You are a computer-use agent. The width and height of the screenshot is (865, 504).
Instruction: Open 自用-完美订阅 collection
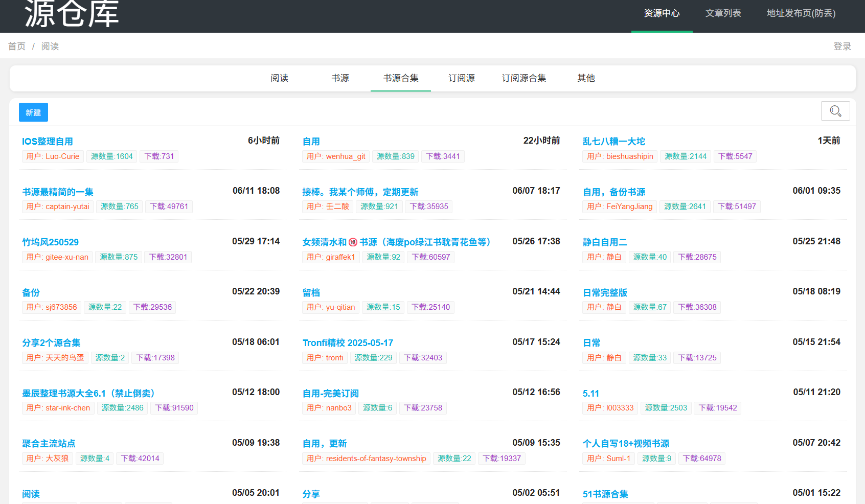click(x=330, y=394)
